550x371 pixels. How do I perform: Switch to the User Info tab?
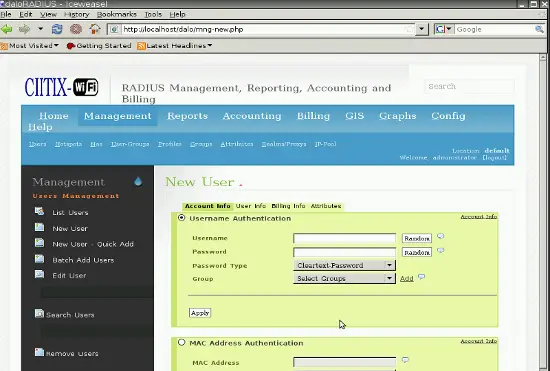coord(251,206)
